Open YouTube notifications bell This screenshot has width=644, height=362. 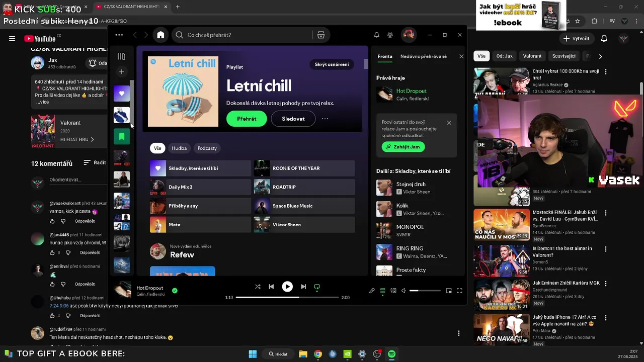pyautogui.click(x=604, y=39)
